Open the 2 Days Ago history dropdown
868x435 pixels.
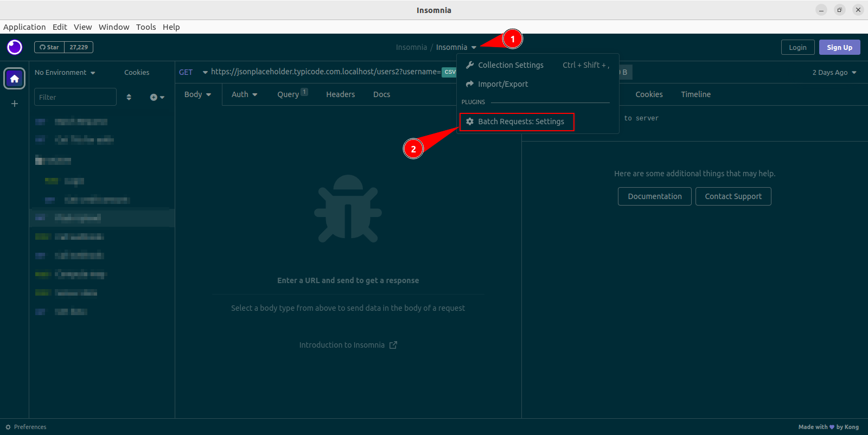[834, 73]
